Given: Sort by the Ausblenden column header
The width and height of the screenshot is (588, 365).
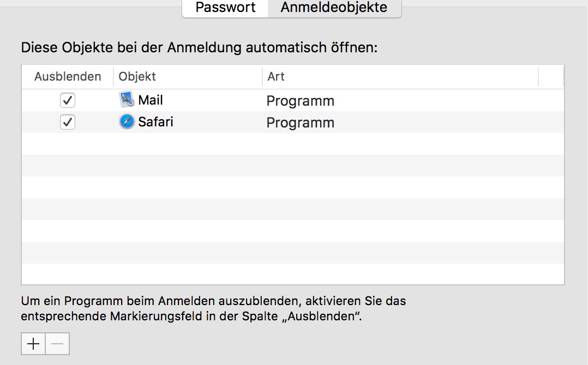Looking at the screenshot, I should click(x=68, y=77).
